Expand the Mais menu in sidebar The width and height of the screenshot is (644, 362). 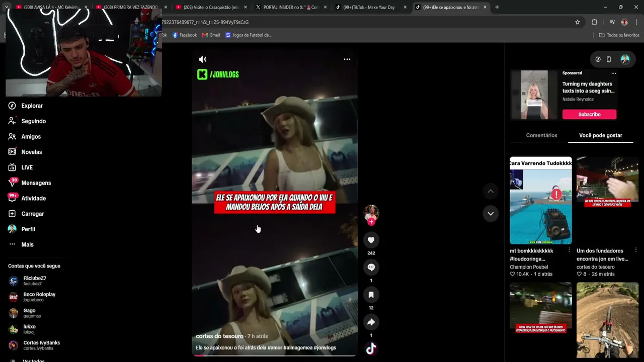coord(21,244)
